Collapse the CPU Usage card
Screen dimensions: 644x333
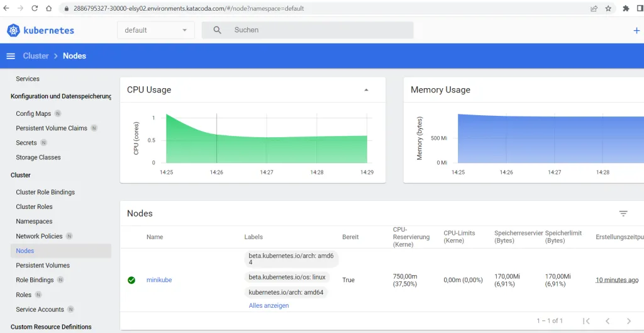[367, 90]
